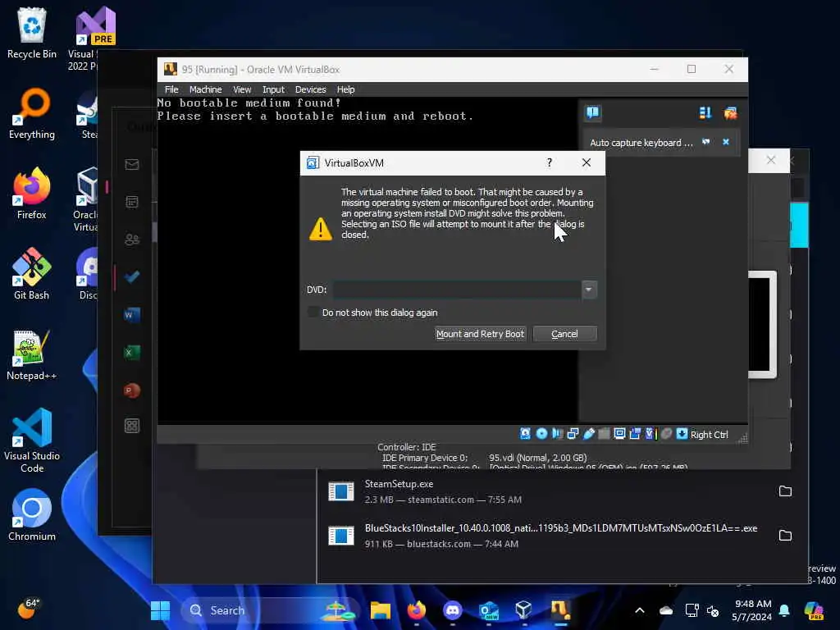The height and width of the screenshot is (630, 840).
Task: Cancel the VirtualBoxVM boot dialog
Action: click(564, 334)
